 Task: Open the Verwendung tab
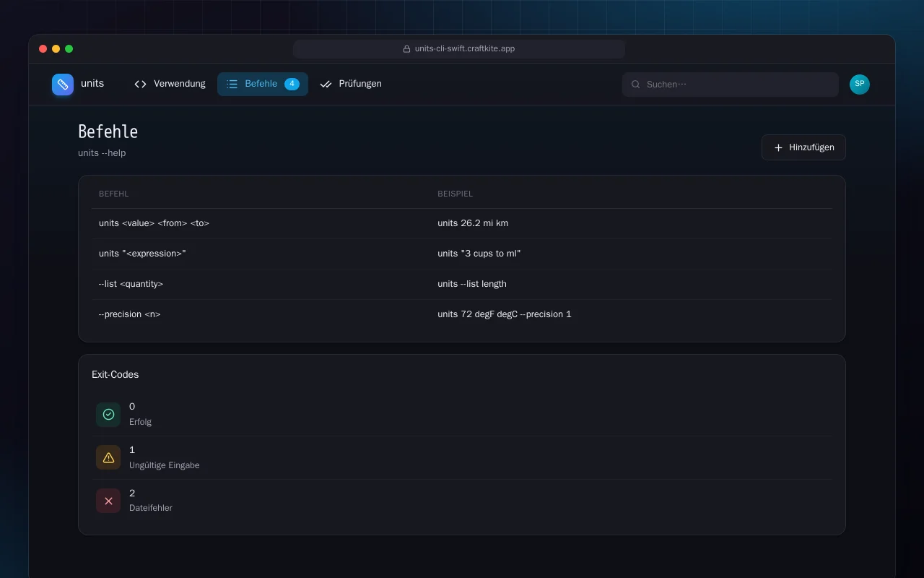(x=170, y=85)
